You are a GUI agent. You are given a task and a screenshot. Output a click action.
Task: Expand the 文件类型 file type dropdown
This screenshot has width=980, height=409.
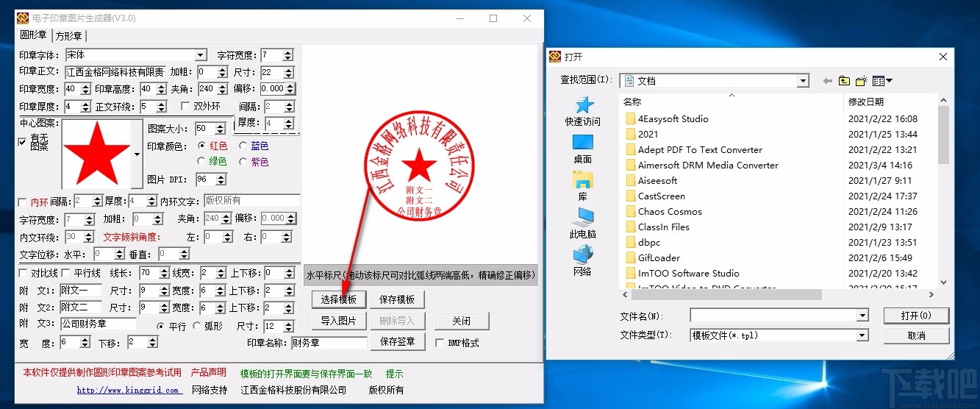862,335
